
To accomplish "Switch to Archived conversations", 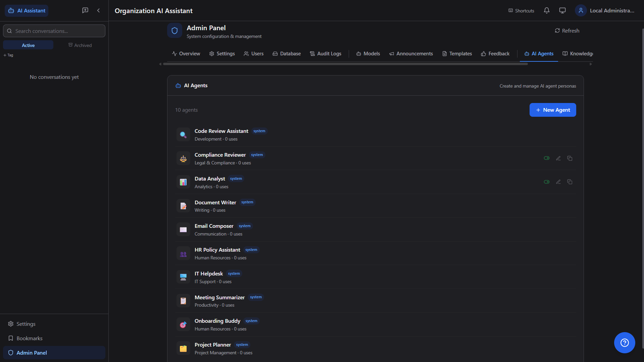I will (x=80, y=45).
